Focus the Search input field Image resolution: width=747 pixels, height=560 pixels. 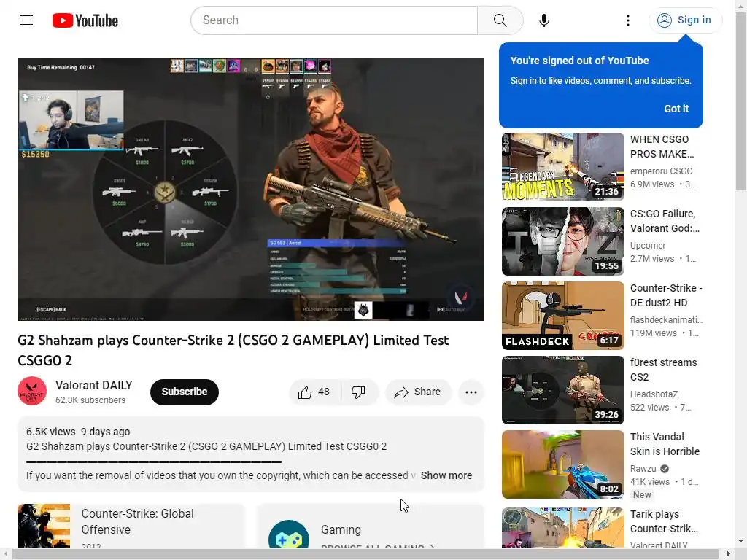pyautogui.click(x=334, y=20)
